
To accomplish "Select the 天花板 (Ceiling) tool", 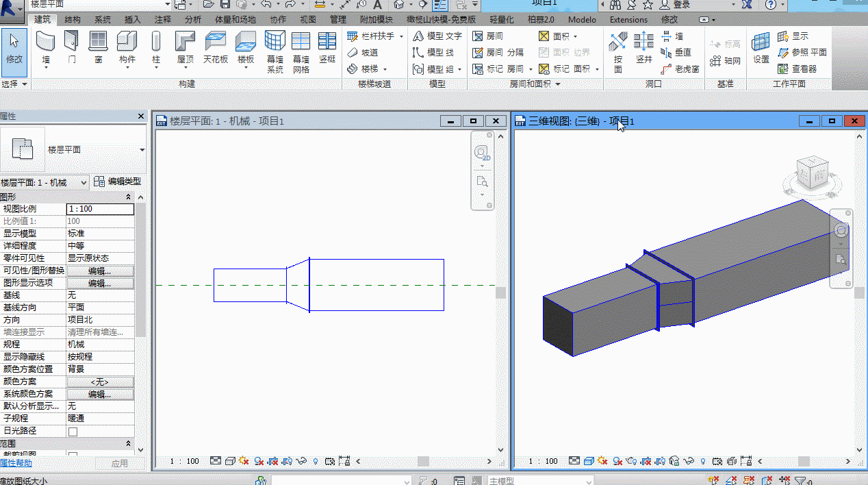I will pyautogui.click(x=216, y=48).
